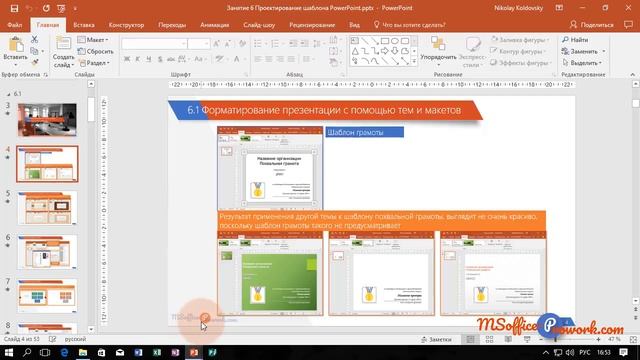
Task: Align text left in the paragraph group
Action: point(258,59)
